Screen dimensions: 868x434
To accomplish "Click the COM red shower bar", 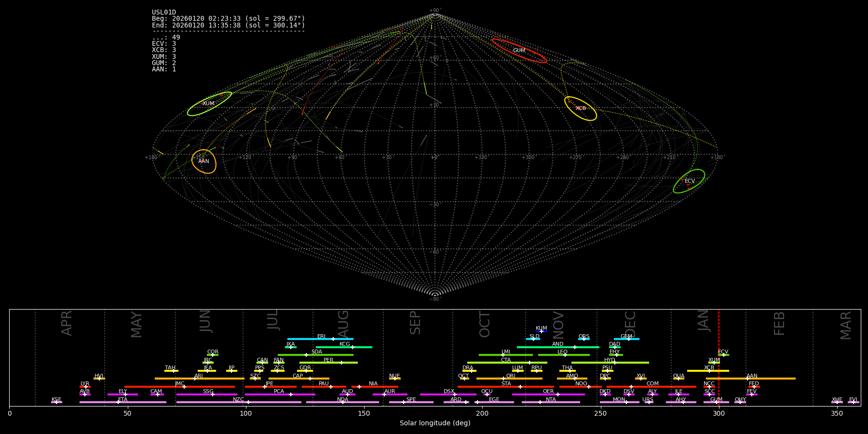I will 652,386.
